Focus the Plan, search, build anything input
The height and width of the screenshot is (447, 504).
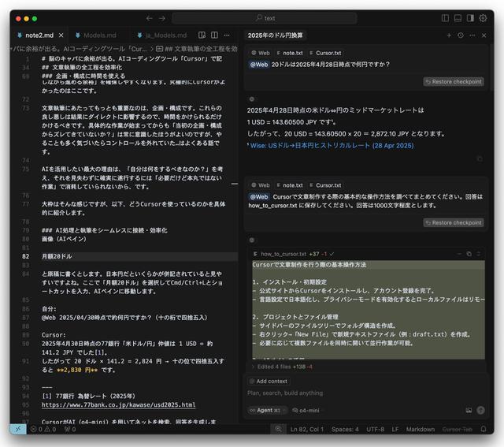click(x=365, y=393)
